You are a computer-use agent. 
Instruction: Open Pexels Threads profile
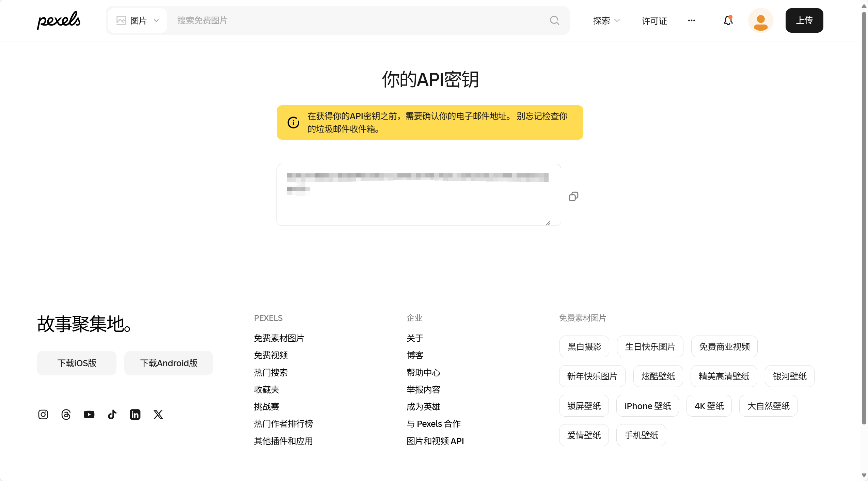pos(66,414)
